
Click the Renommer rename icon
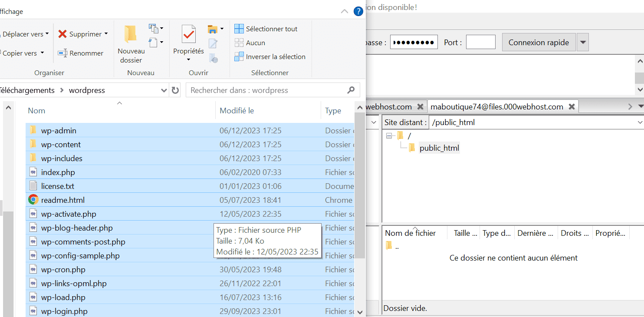tap(62, 53)
